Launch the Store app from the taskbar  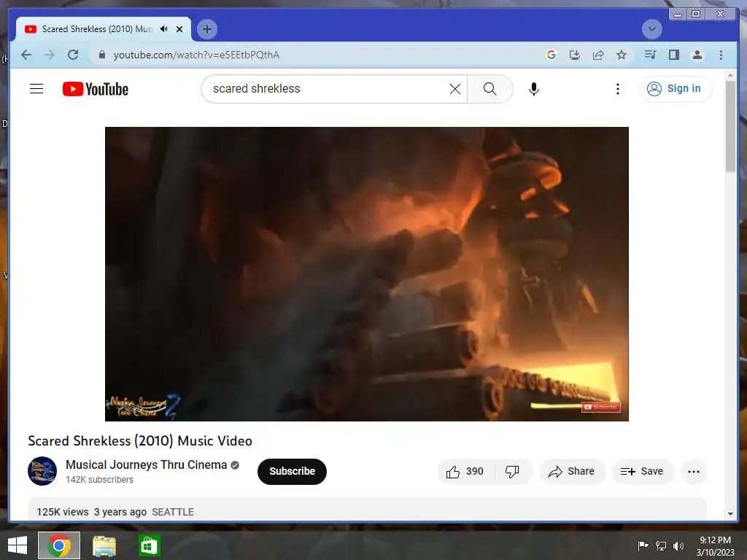[x=149, y=545]
